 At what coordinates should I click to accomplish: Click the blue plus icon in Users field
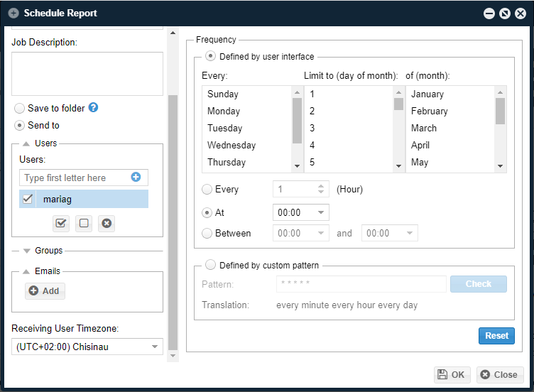[x=136, y=178]
